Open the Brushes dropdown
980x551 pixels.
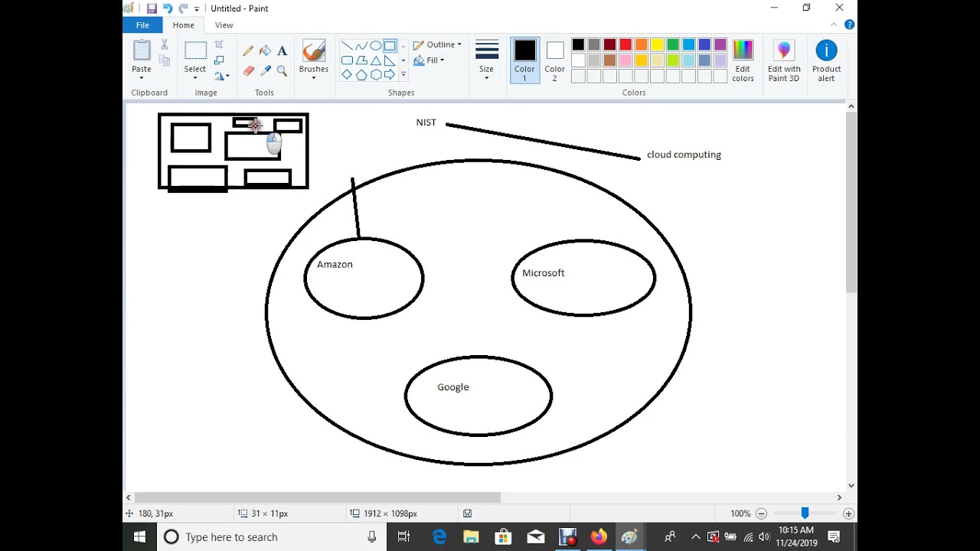click(314, 78)
